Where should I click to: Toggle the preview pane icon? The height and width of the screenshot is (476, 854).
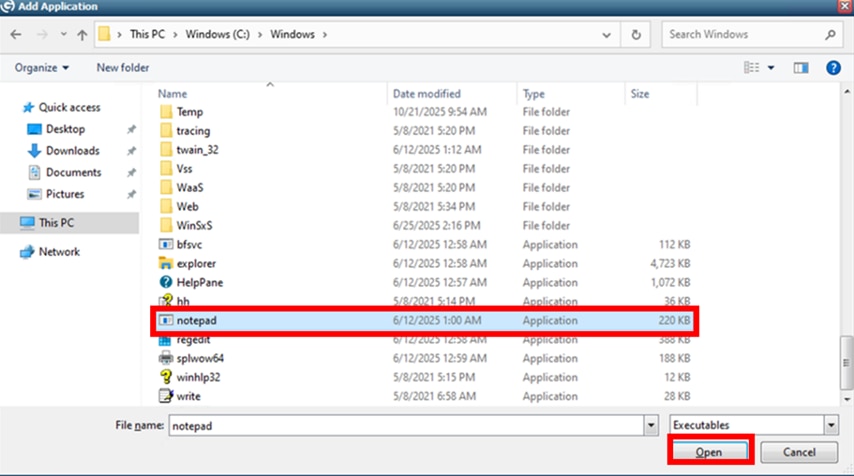(800, 68)
